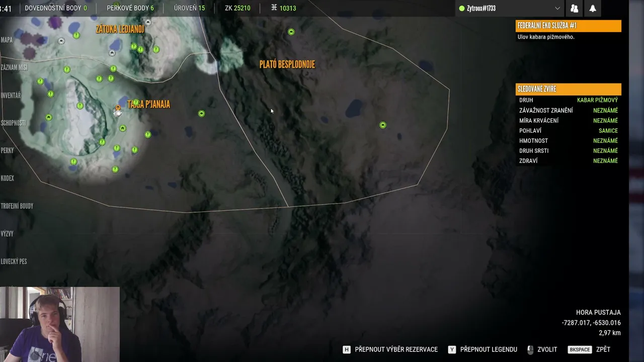Image resolution: width=644 pixels, height=362 pixels.
Task: Select rightmost question mark under Zátoka Ledjanoj label
Action: click(x=156, y=49)
